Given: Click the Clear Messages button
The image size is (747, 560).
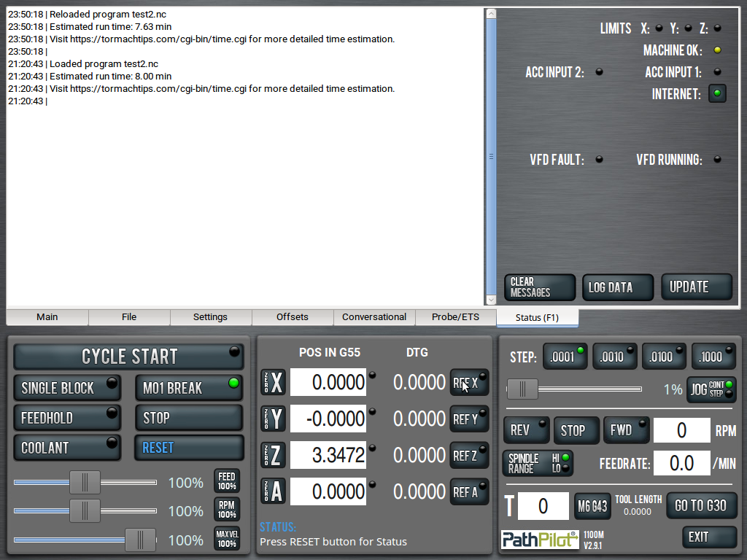Looking at the screenshot, I should (x=540, y=287).
